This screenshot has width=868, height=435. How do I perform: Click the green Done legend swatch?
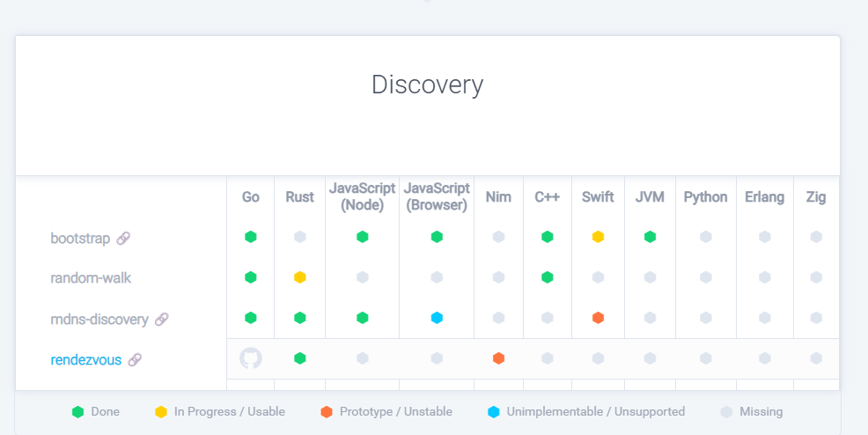point(78,411)
